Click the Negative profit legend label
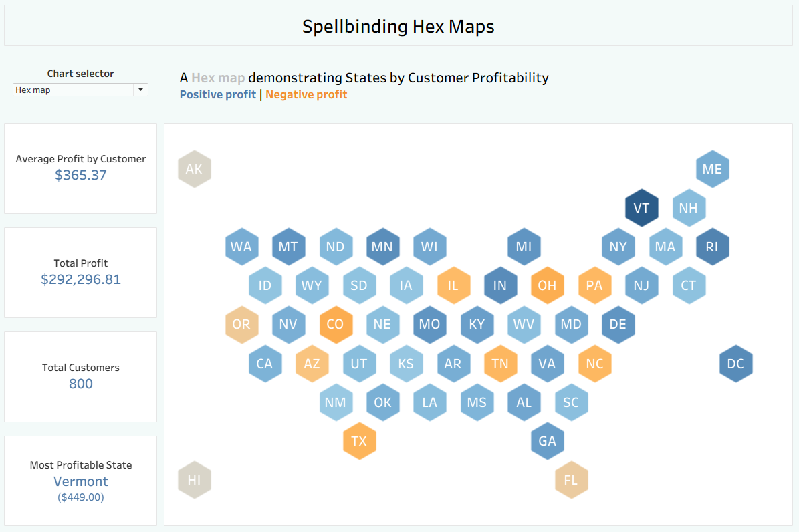 pyautogui.click(x=306, y=95)
